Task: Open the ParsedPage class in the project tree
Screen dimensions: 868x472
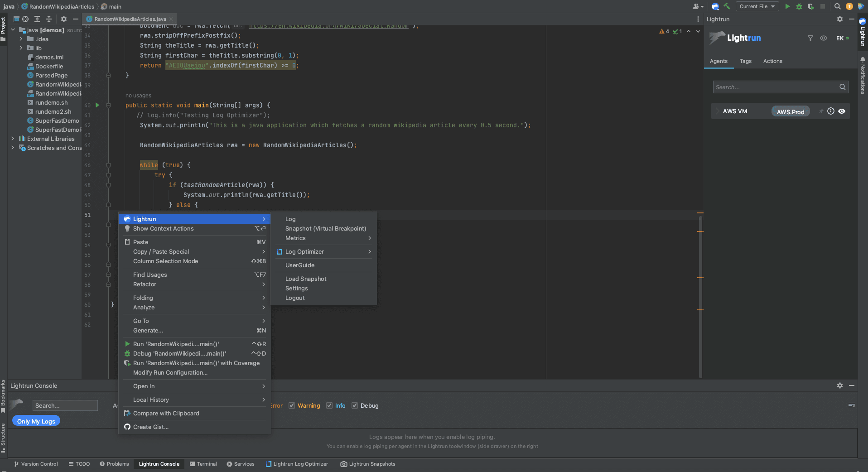Action: coord(51,75)
